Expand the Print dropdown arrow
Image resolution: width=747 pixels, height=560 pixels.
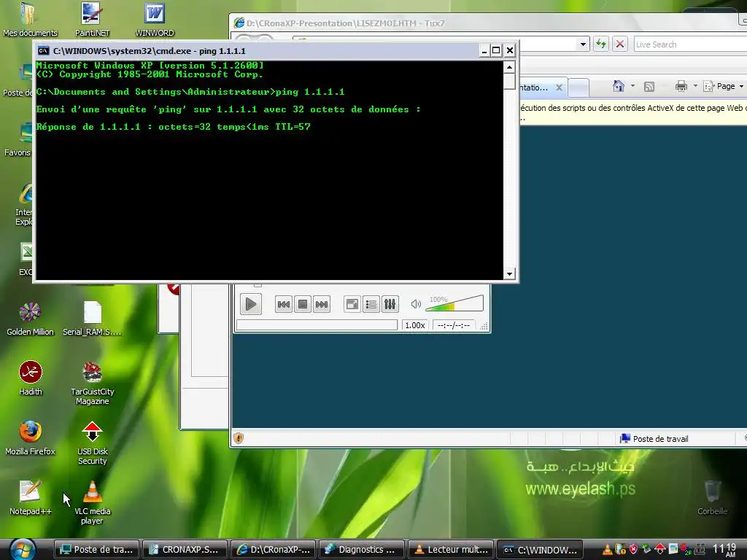695,86
